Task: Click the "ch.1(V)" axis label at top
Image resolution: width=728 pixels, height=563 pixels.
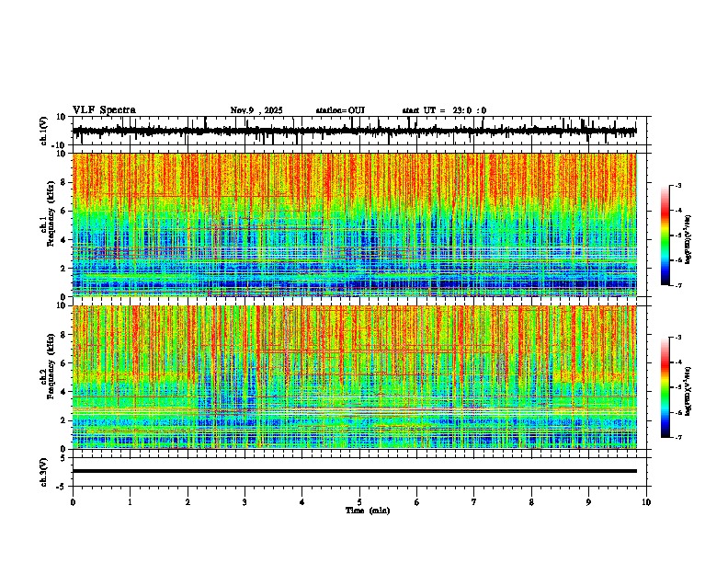Action: pyautogui.click(x=44, y=131)
